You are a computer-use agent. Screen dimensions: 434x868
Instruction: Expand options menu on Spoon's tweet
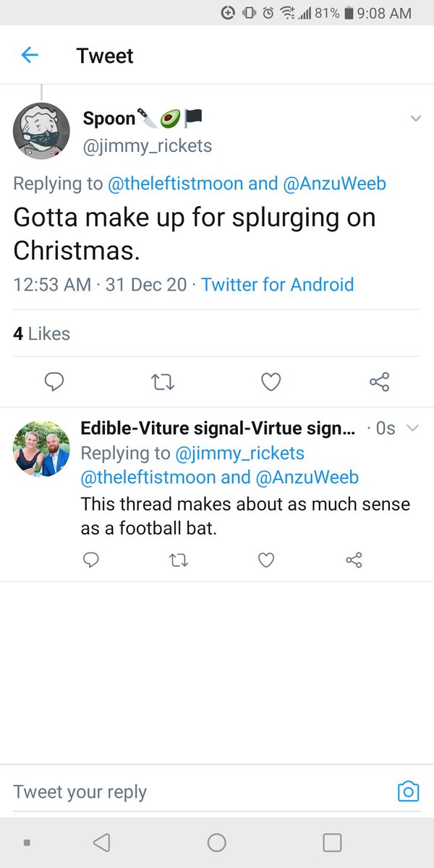pyautogui.click(x=415, y=119)
